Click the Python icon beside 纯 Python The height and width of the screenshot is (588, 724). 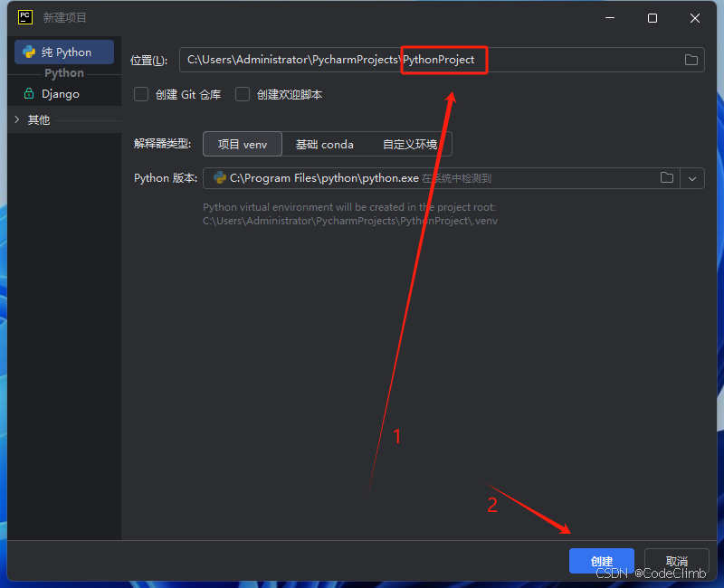(29, 52)
